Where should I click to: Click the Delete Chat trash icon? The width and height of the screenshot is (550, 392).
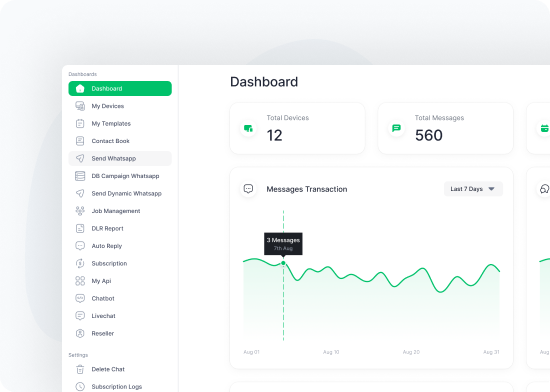point(80,369)
